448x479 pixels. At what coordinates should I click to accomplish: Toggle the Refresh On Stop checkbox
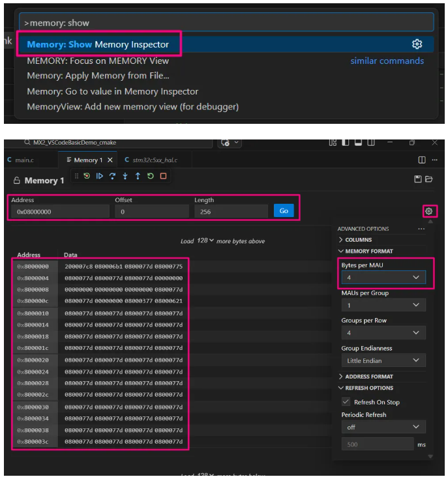tap(346, 401)
